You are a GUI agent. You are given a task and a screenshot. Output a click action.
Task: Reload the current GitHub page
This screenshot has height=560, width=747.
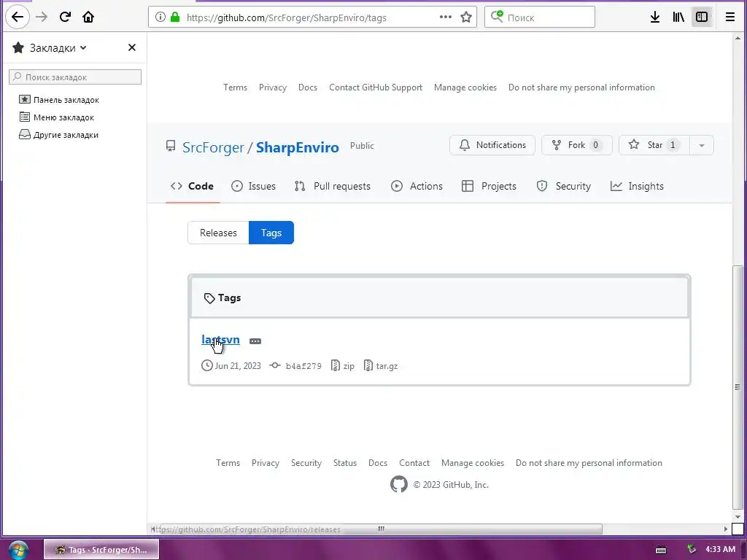click(65, 17)
